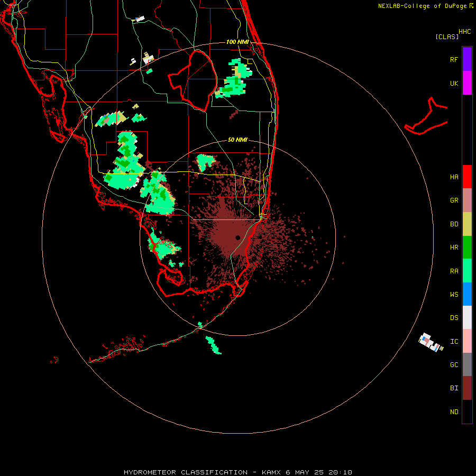
Task: Click the NEXLAB-College of DuPage credit text
Action: tap(422, 6)
